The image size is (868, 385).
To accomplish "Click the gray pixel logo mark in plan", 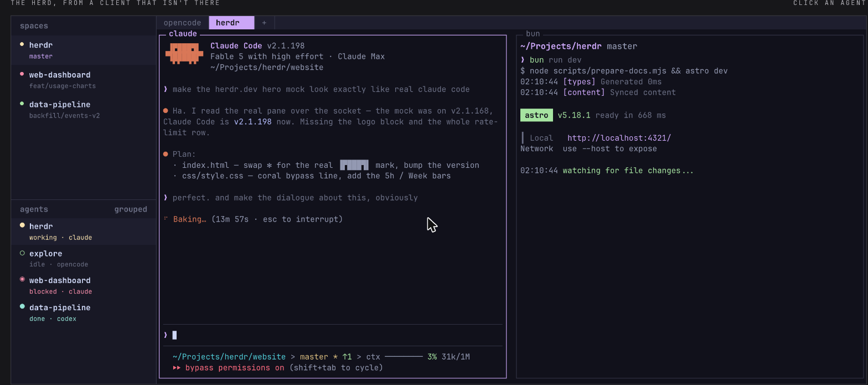I will 354,165.
